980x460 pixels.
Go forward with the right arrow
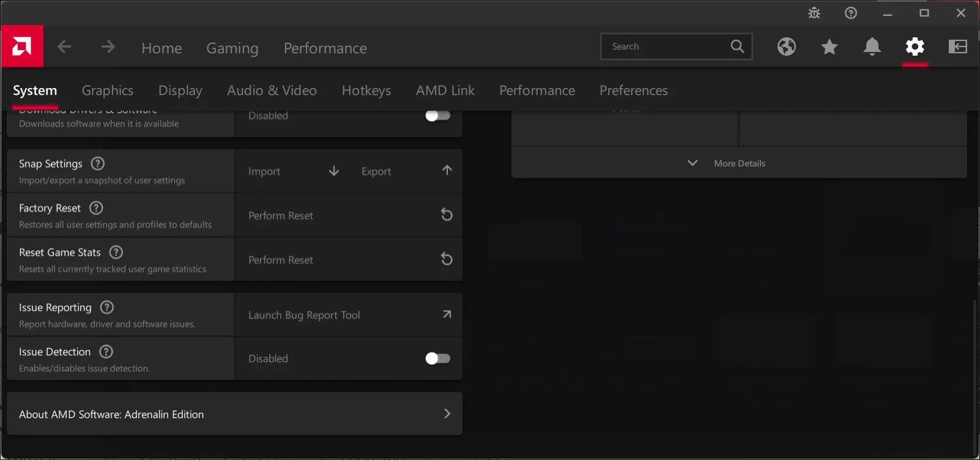tap(108, 46)
